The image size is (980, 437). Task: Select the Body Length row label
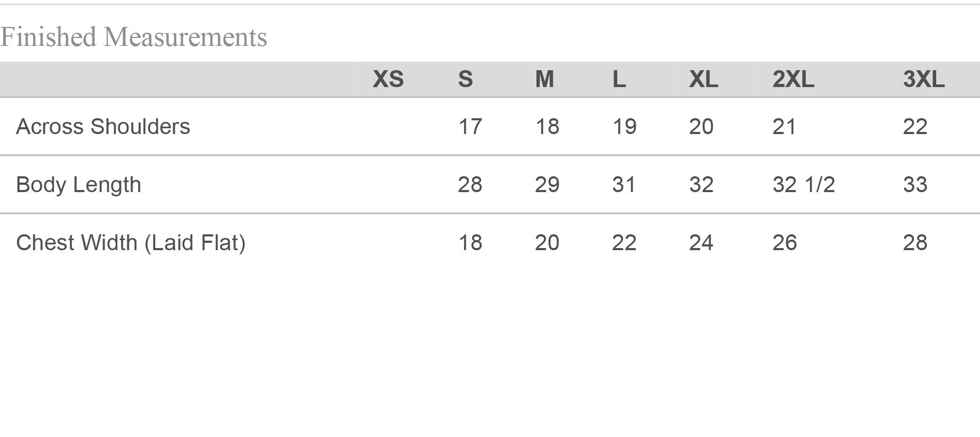[79, 185]
